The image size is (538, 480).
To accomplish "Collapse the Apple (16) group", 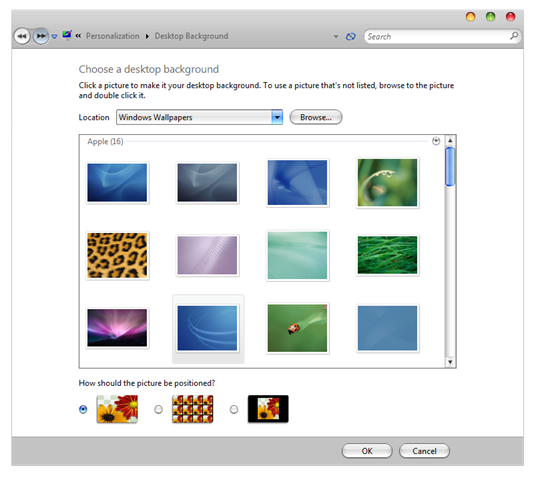I will pos(436,141).
